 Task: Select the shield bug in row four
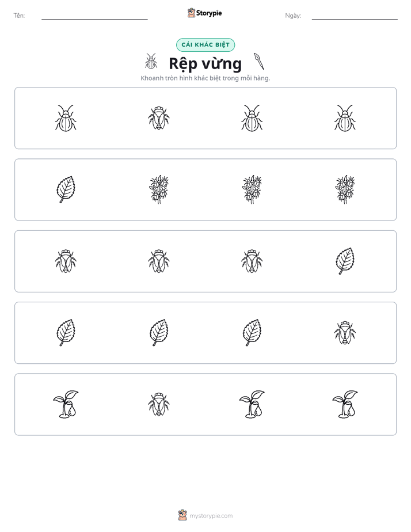[345, 333]
